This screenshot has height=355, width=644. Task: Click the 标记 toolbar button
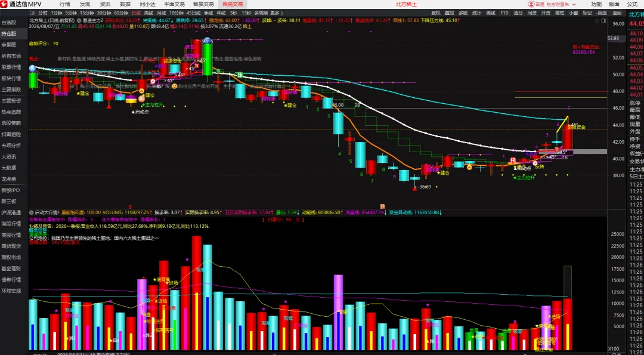(x=587, y=13)
